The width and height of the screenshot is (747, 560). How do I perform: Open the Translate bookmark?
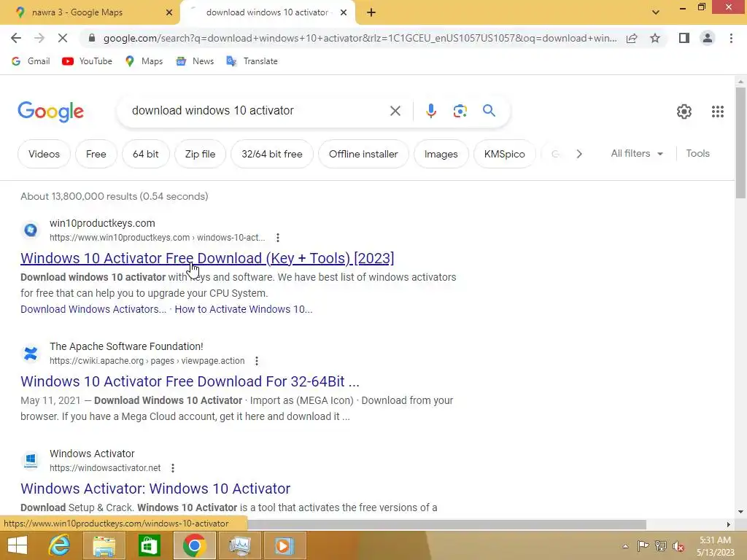coord(252,61)
